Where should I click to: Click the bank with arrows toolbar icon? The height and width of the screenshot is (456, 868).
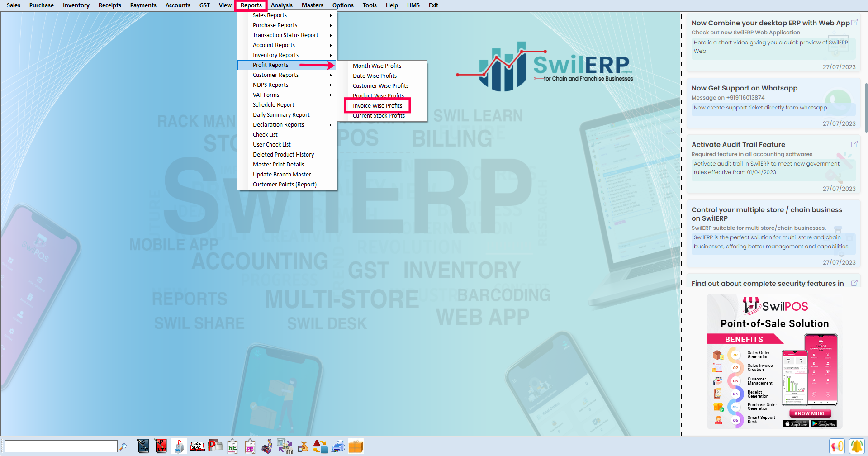[285, 446]
